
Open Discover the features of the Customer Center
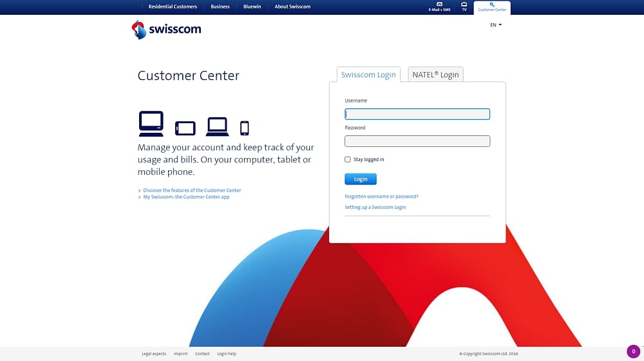pos(192,190)
